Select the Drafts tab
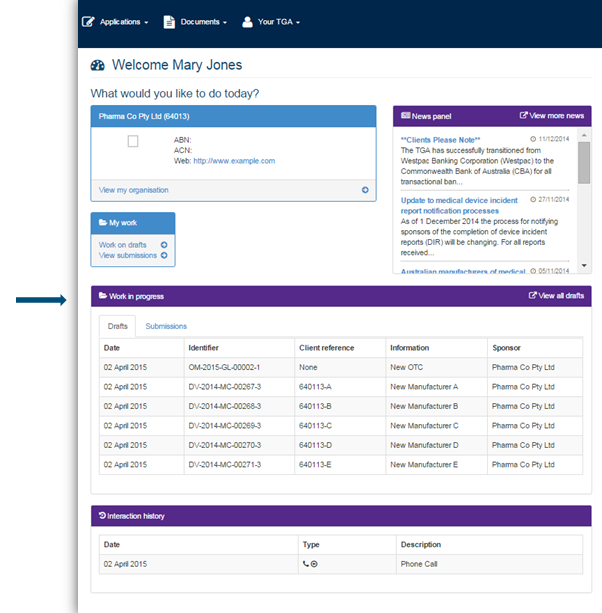This screenshot has height=613, width=602. tap(117, 326)
